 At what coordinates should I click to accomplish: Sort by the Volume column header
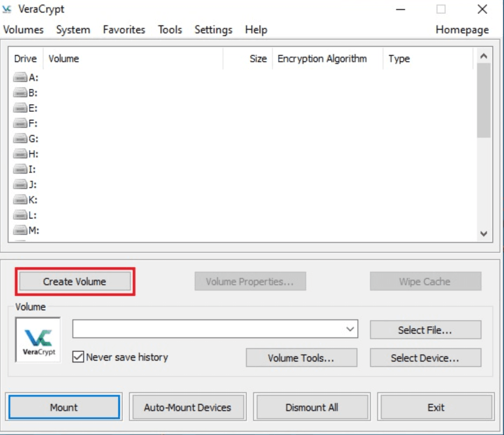coord(133,58)
